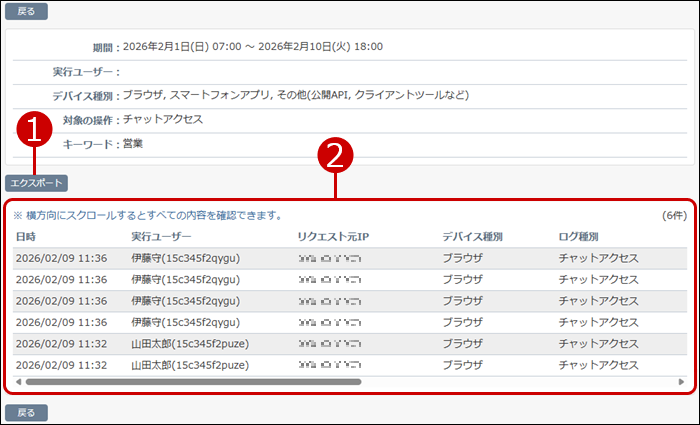Click the (6件) result count label
Image resolution: width=700 pixels, height=425 pixels.
674,216
